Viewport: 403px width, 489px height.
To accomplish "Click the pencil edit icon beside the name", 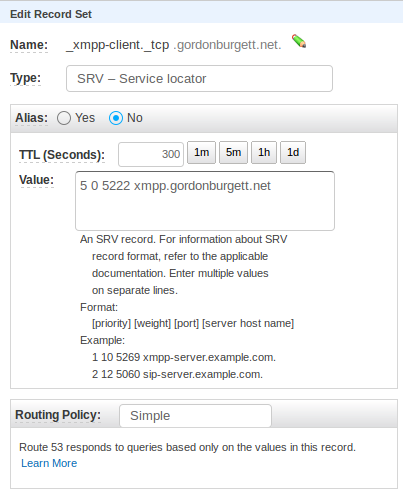I will [x=299, y=41].
